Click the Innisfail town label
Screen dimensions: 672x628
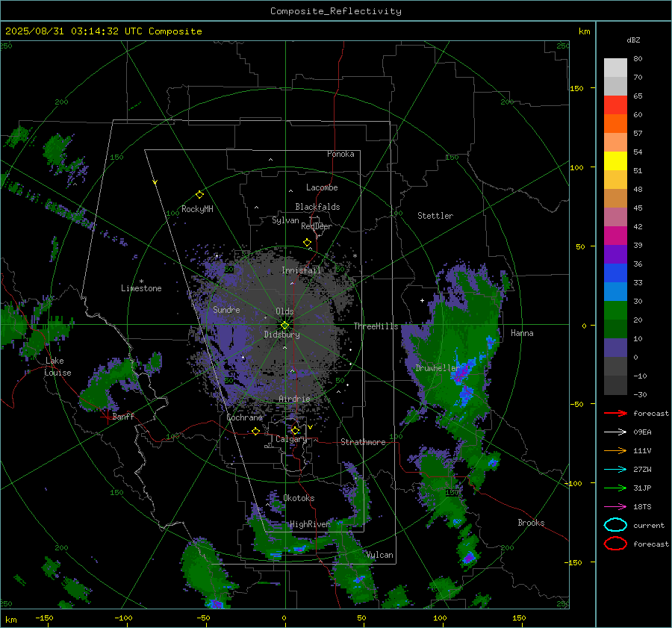(301, 270)
